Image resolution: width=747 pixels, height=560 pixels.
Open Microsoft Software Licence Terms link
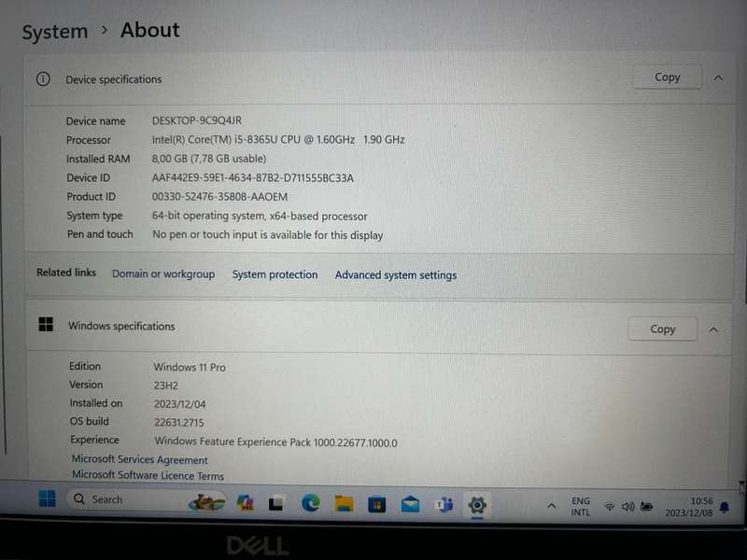[148, 475]
